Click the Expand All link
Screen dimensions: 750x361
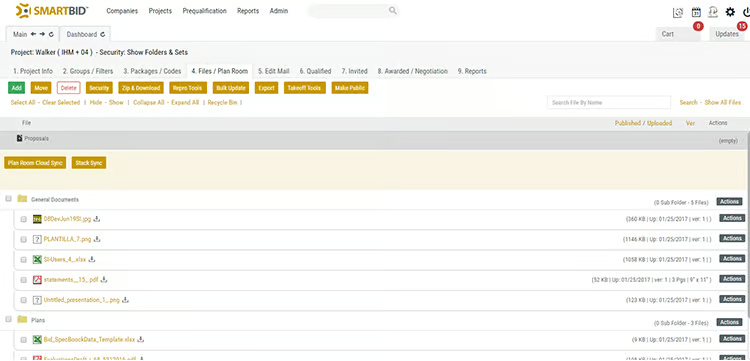(x=185, y=103)
